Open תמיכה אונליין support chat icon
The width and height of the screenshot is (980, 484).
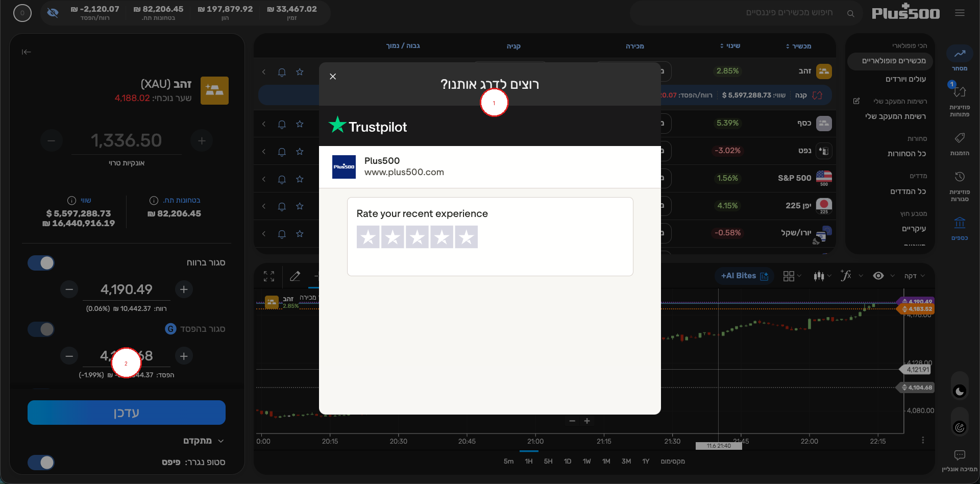(x=960, y=461)
